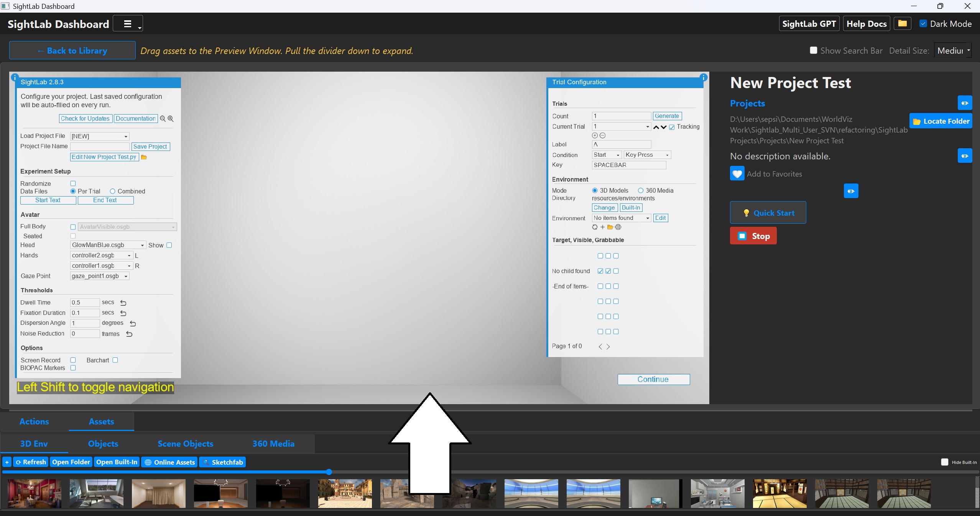Enable the Randomize checkbox
Image resolution: width=980 pixels, height=516 pixels.
point(73,183)
